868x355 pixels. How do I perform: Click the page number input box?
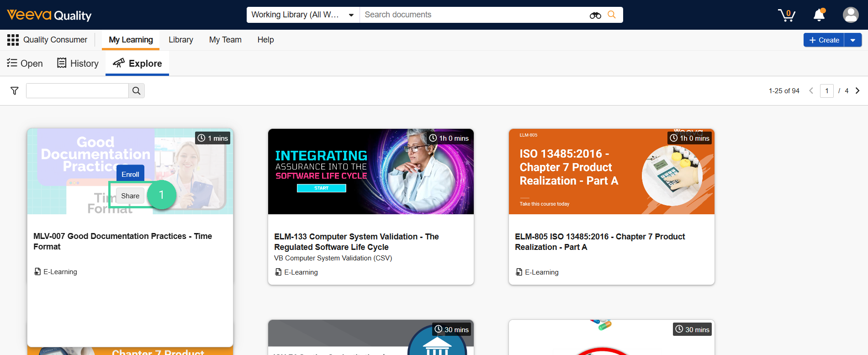[827, 91]
